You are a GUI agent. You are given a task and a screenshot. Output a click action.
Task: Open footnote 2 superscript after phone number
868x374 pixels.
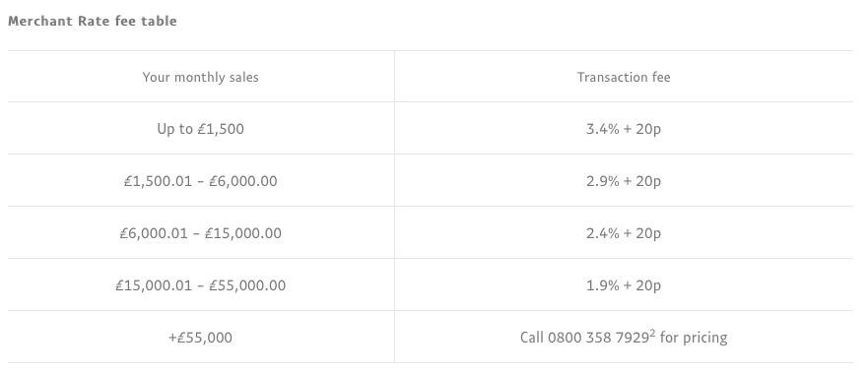point(652,334)
